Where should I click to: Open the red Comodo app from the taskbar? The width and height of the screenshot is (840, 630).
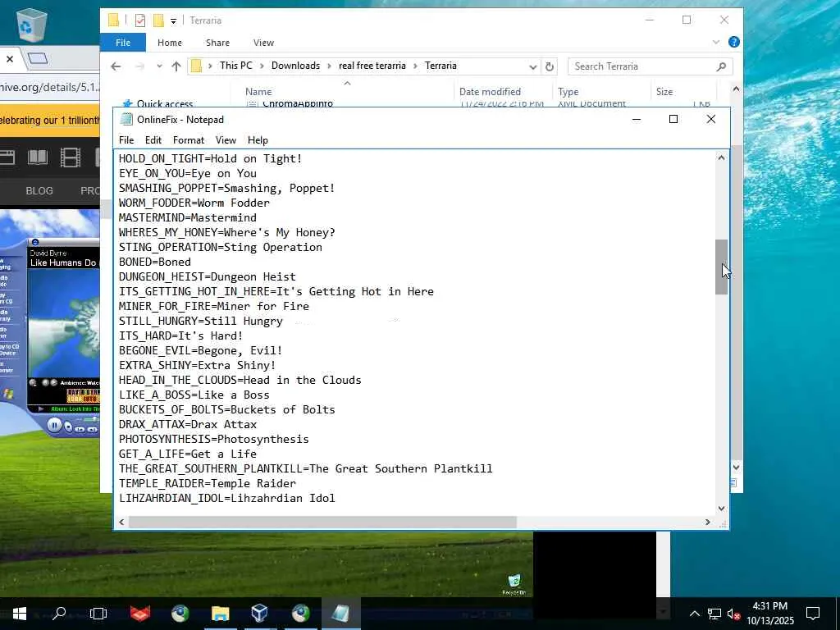(x=139, y=614)
